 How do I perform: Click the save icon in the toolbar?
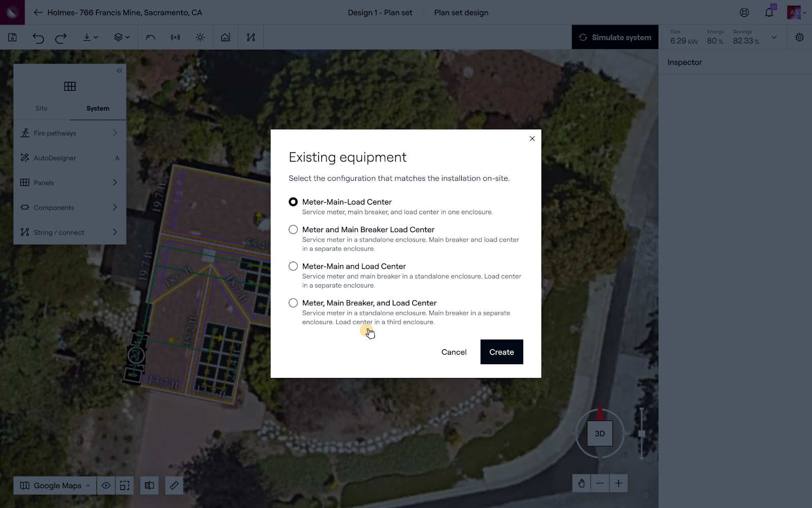coord(13,37)
